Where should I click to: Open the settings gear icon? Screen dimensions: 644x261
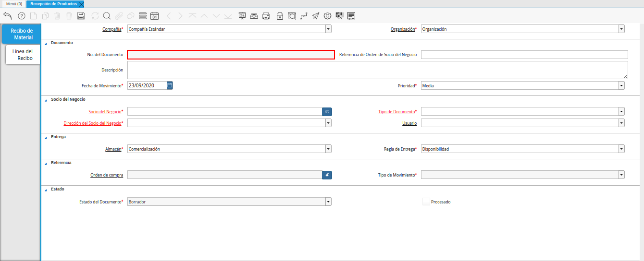point(328,16)
